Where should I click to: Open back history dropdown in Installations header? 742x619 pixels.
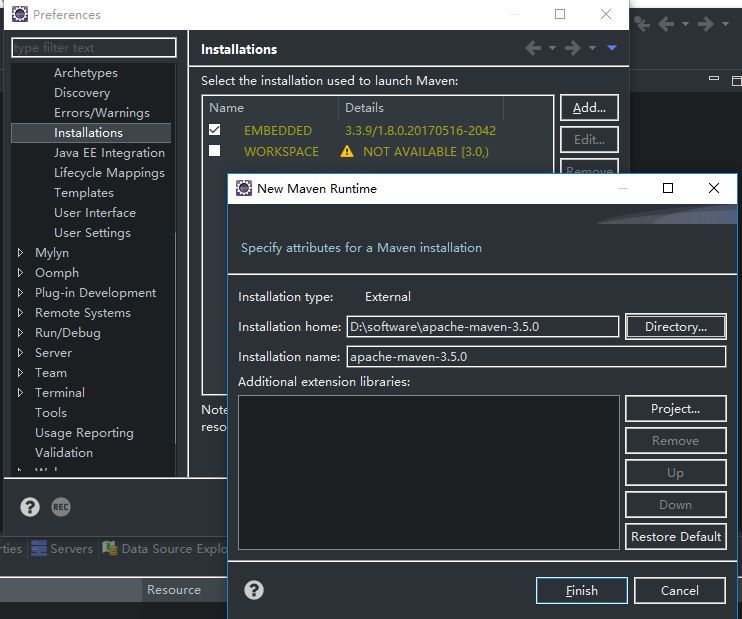[552, 48]
